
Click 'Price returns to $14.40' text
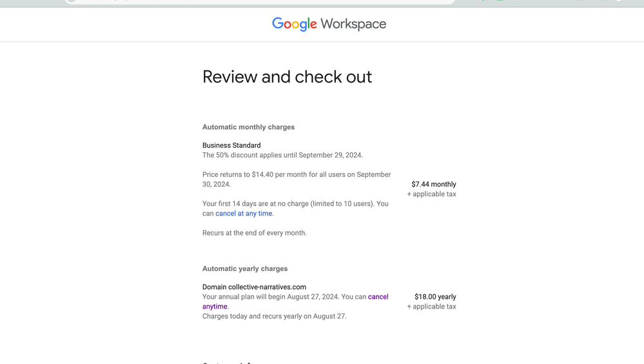[x=297, y=179]
